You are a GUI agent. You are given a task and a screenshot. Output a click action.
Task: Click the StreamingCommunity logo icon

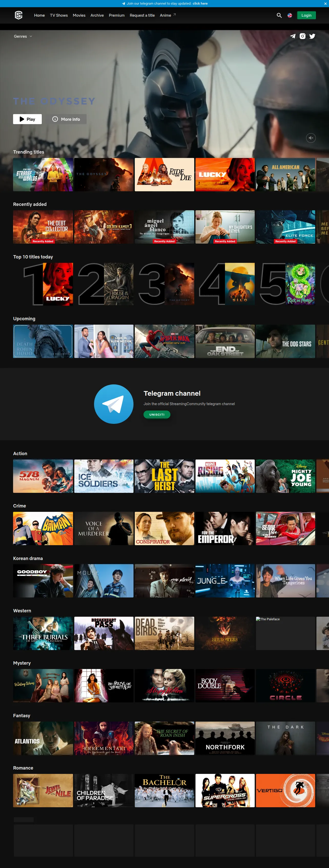click(x=18, y=15)
